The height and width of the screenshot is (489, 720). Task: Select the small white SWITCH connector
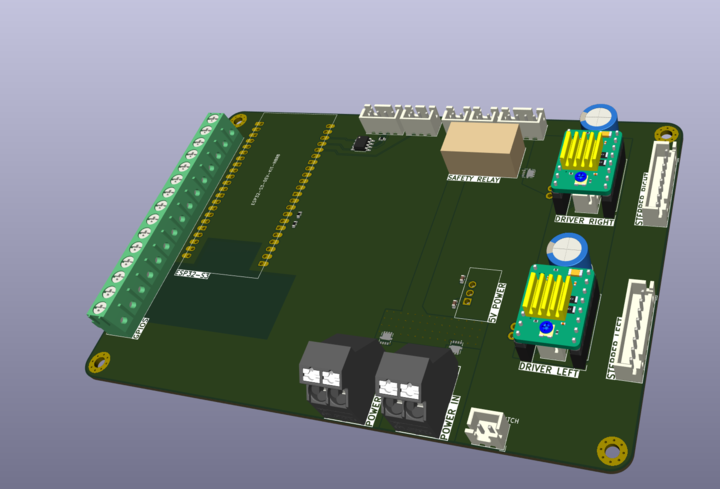487,428
